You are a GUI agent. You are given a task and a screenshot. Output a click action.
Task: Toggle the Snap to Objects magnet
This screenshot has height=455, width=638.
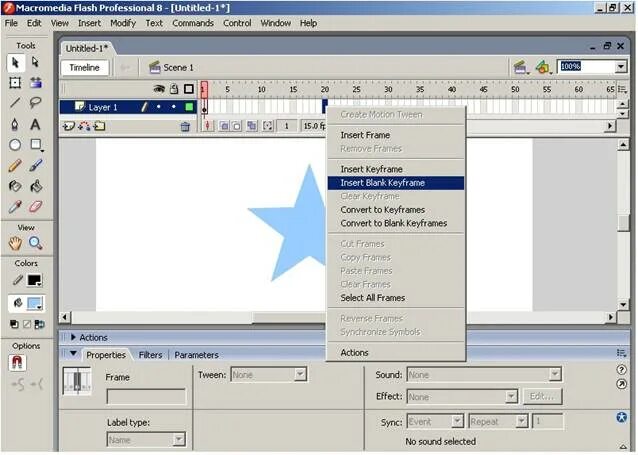[x=17, y=362]
